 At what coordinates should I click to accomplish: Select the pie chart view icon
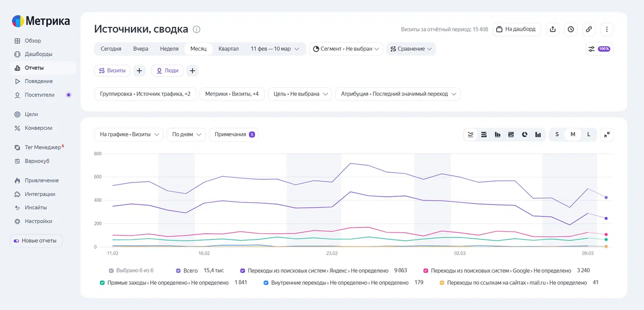coord(524,135)
